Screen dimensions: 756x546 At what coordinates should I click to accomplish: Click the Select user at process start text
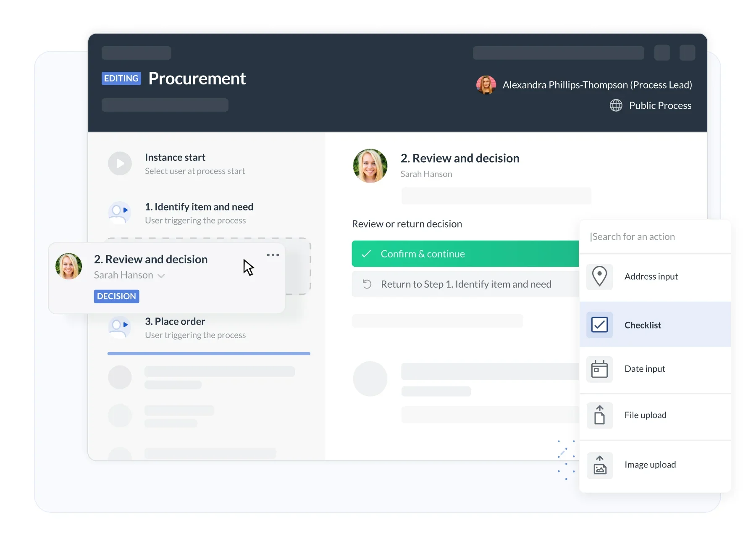pyautogui.click(x=195, y=171)
